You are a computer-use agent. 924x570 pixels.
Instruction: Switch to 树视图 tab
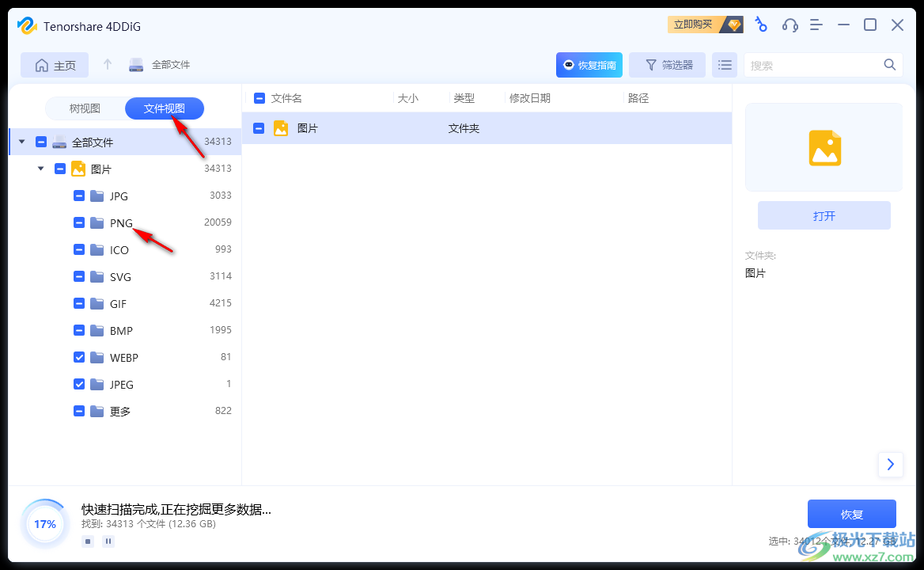tap(85, 108)
